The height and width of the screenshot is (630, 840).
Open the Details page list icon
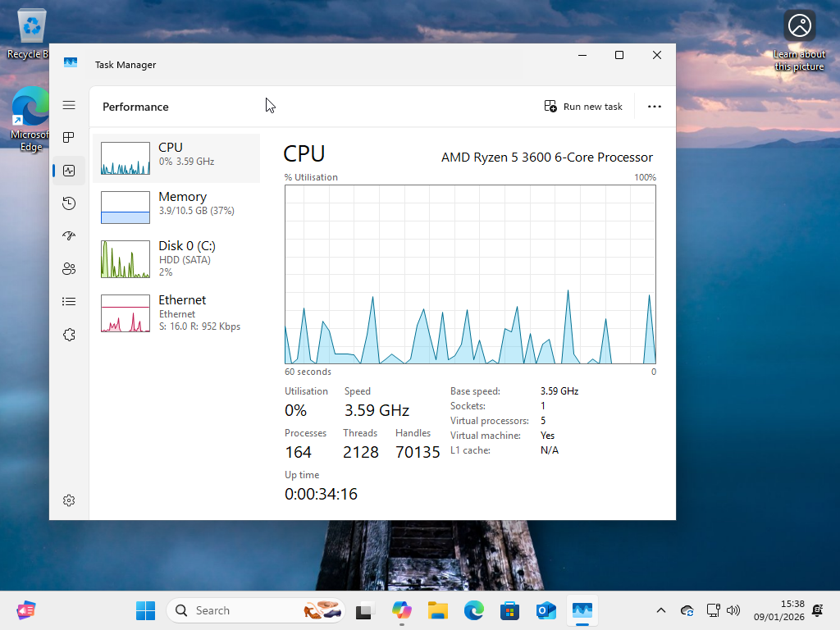pyautogui.click(x=69, y=302)
